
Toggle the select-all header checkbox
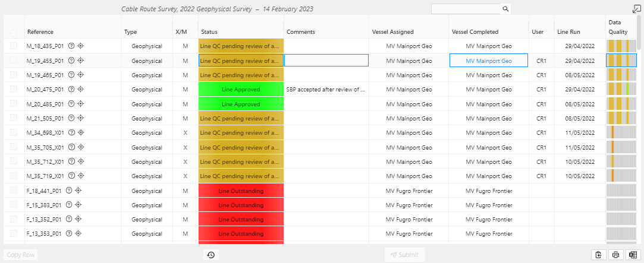click(x=14, y=33)
